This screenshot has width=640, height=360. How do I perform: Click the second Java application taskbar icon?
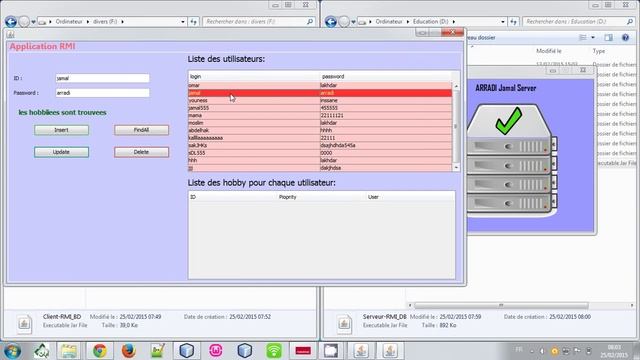coord(390,351)
